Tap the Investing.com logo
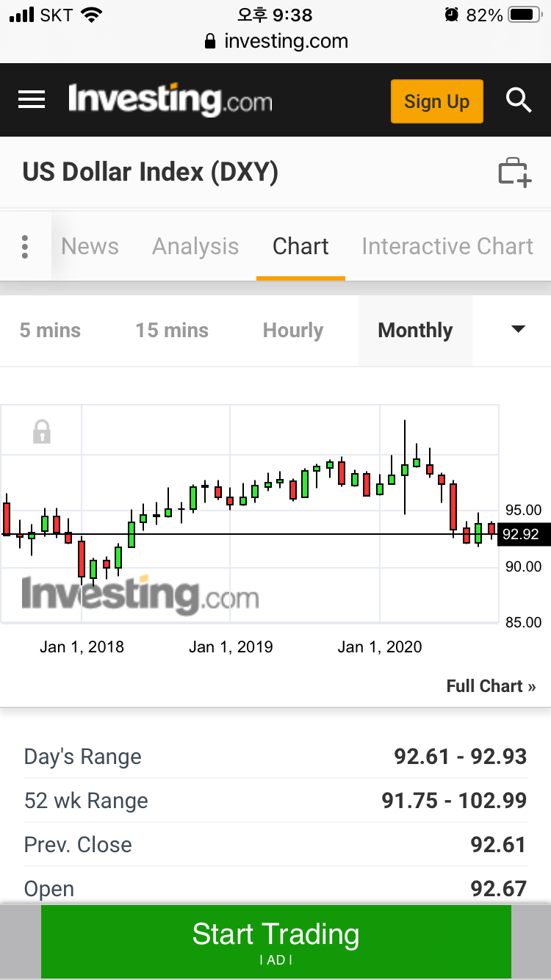This screenshot has height=980, width=551. click(x=170, y=101)
